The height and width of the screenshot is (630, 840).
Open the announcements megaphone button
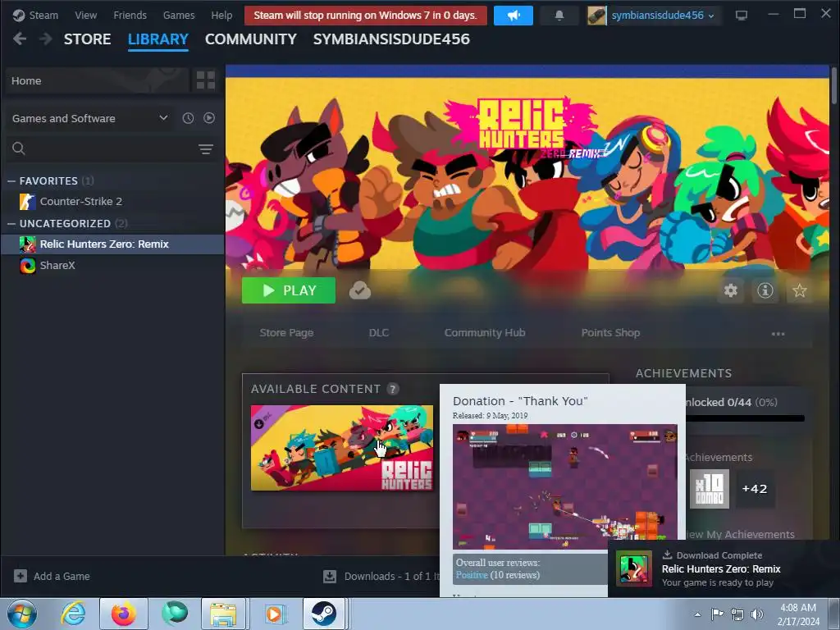click(514, 16)
